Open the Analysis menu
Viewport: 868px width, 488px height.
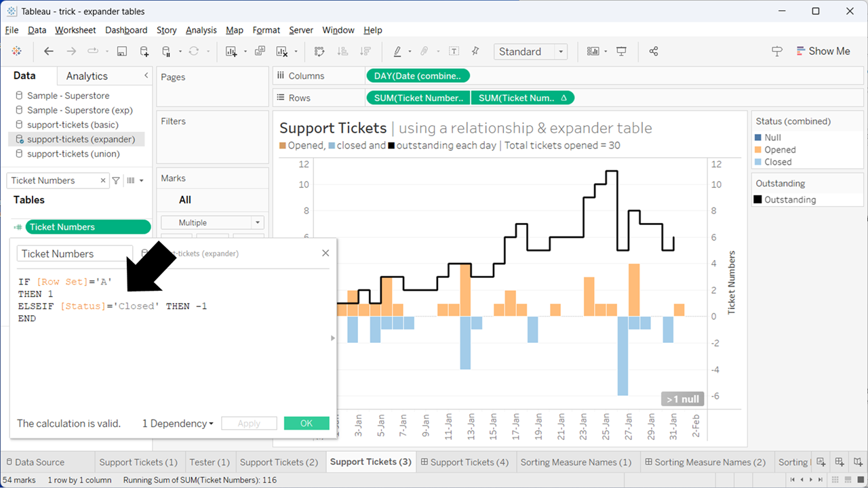201,30
